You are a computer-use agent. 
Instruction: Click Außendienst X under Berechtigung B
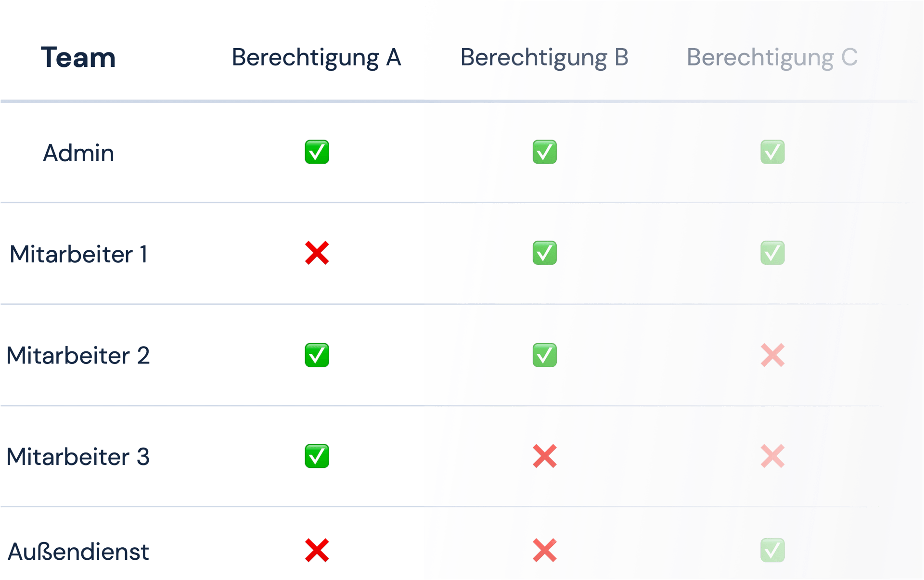coord(545,550)
